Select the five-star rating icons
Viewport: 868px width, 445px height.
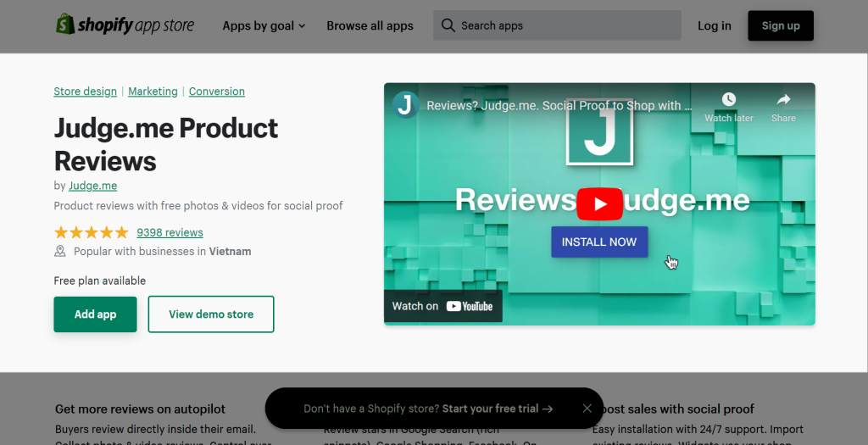coord(92,232)
